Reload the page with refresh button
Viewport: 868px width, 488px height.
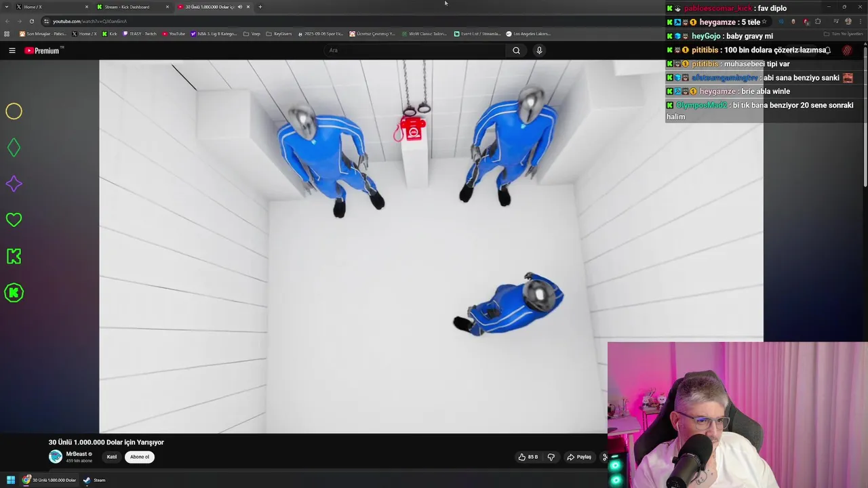click(x=31, y=21)
